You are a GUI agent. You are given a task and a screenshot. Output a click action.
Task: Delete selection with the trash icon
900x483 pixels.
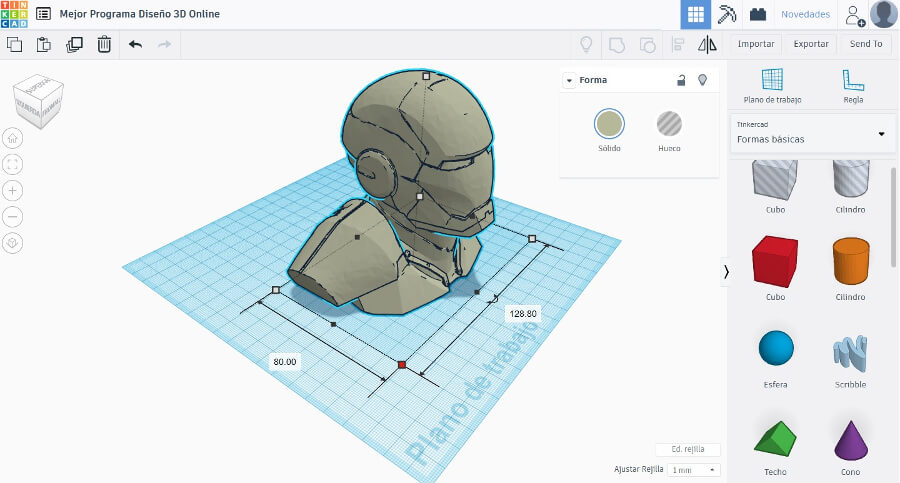pyautogui.click(x=104, y=44)
